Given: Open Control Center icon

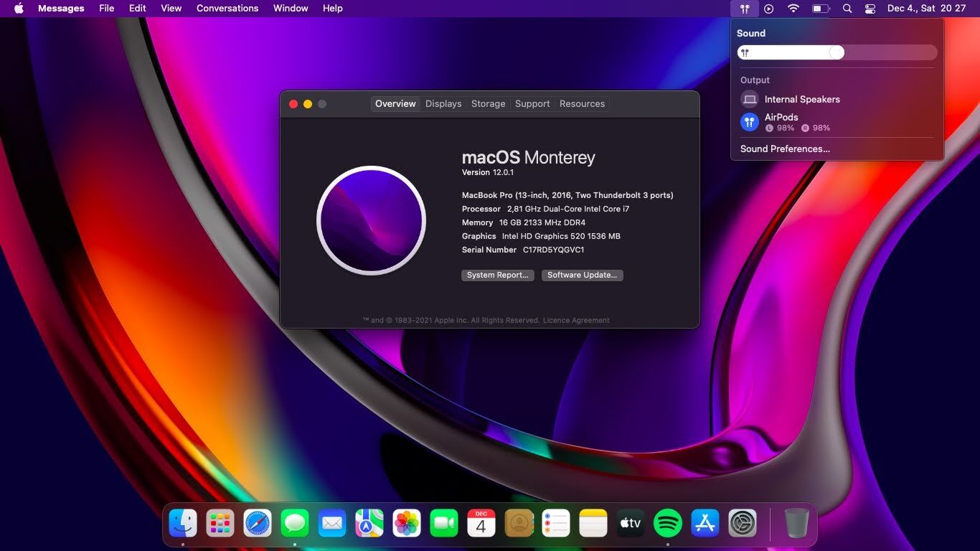Looking at the screenshot, I should tap(870, 9).
